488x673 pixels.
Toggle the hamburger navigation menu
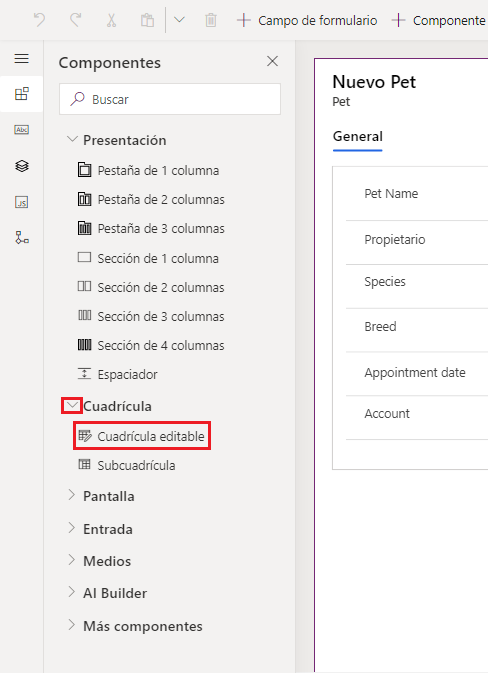coord(21,58)
